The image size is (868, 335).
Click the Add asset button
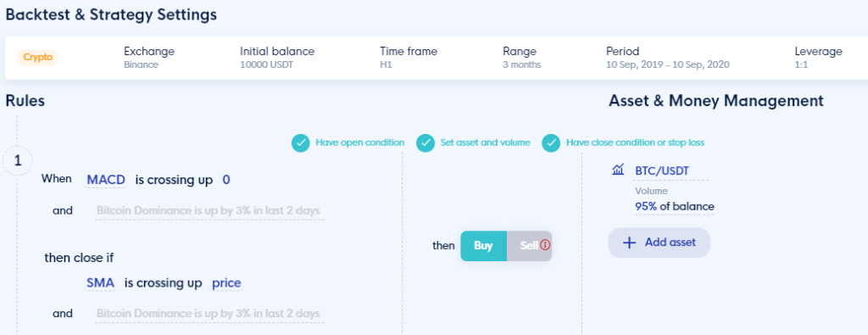pos(659,243)
